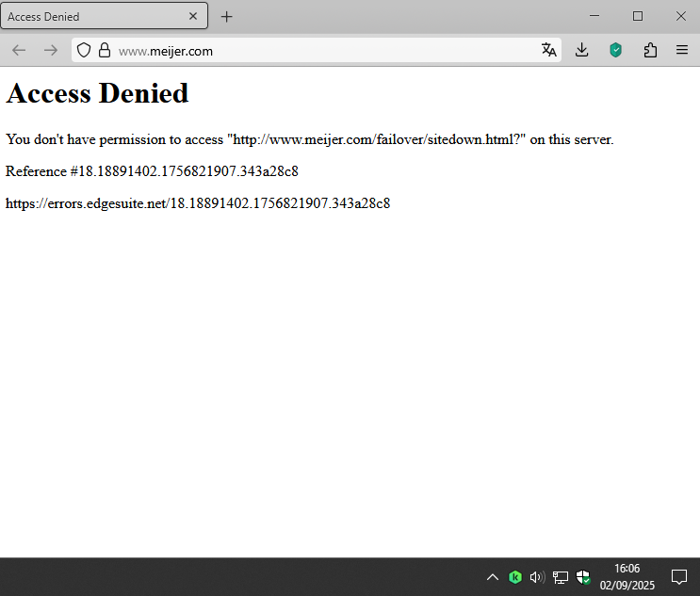Go forward with the arrow button
Image resolution: width=700 pixels, height=596 pixels.
coord(51,51)
